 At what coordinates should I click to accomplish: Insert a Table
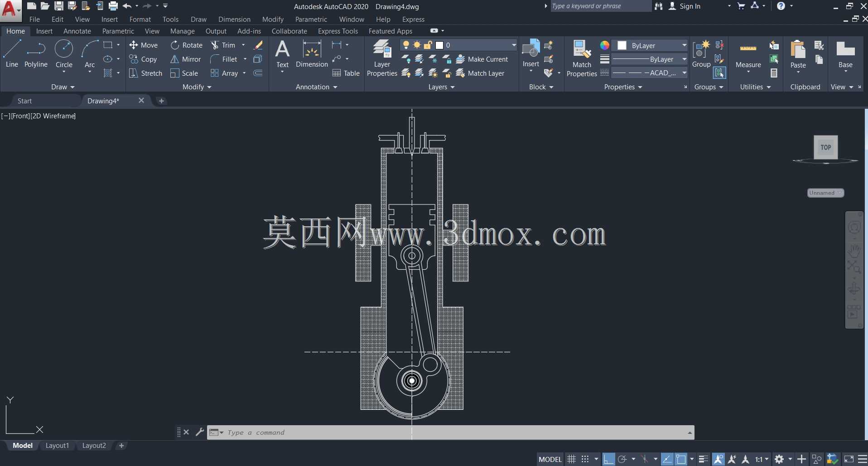346,73
